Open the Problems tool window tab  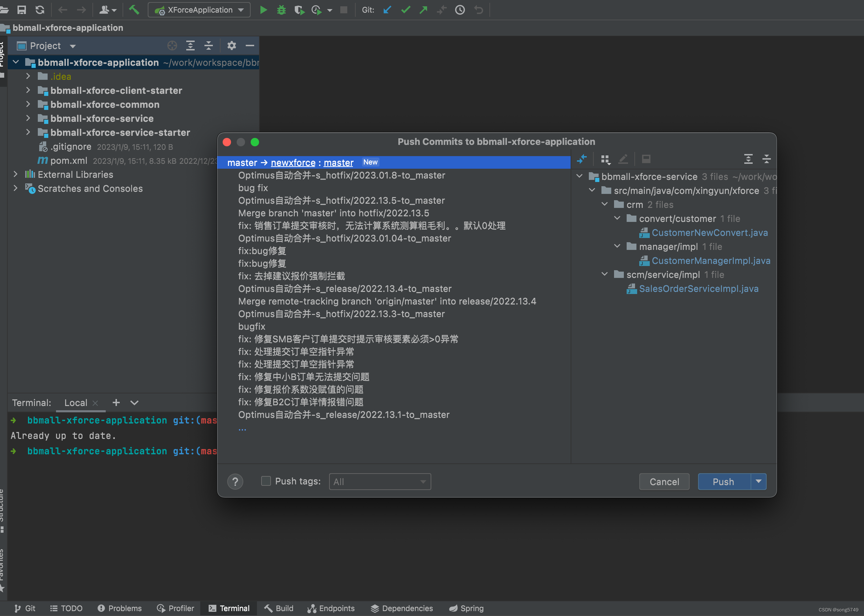[x=119, y=608]
